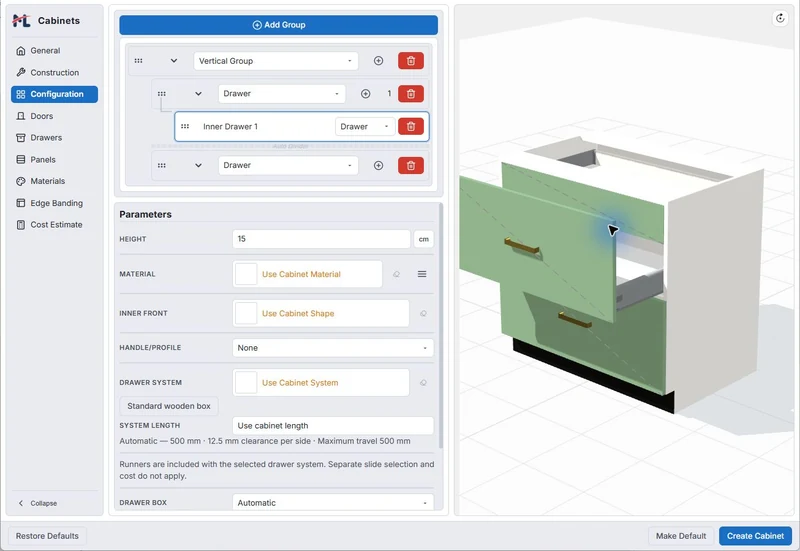The width and height of the screenshot is (800, 551).
Task: Select the Inner Drawer 1 label
Action: (231, 127)
